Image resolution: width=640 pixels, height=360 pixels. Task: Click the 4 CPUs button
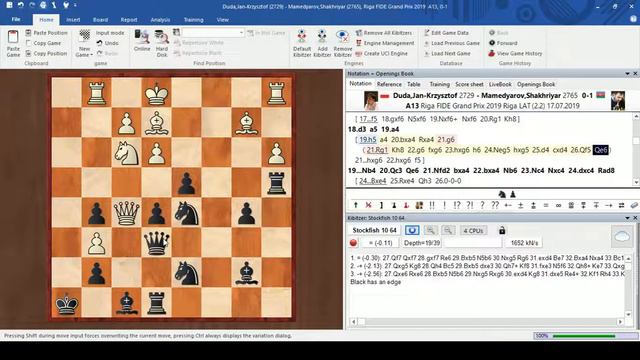[x=473, y=230]
